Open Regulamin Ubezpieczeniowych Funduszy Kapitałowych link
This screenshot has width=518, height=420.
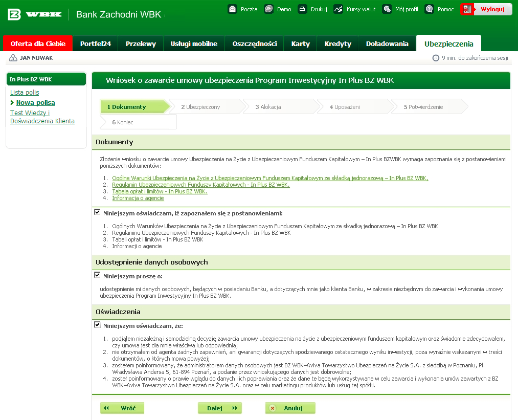point(201,185)
